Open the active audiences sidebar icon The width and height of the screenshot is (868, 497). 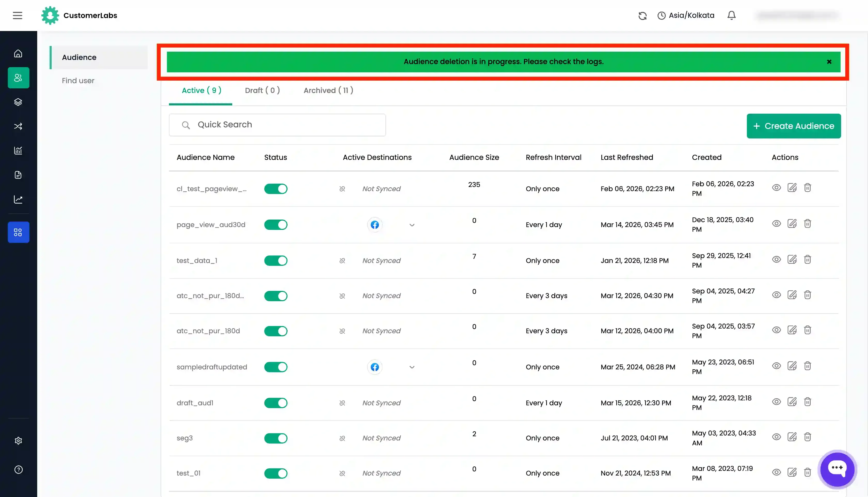(18, 78)
